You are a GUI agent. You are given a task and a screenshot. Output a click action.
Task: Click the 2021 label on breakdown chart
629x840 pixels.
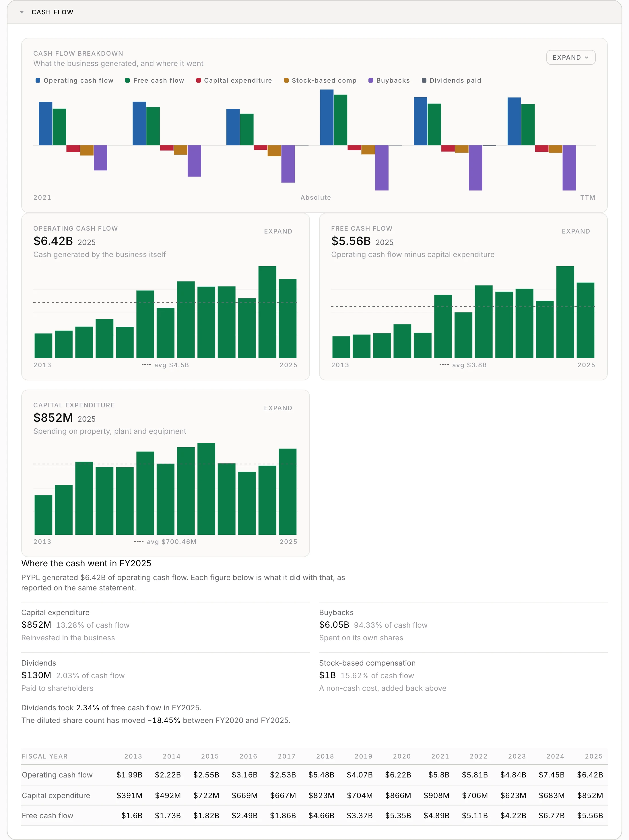[x=42, y=197]
